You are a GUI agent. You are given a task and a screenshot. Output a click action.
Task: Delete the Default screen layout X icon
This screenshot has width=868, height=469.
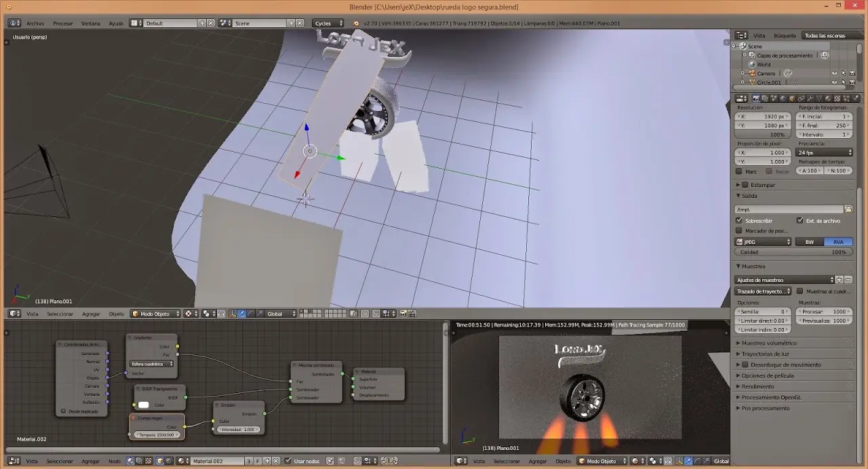tap(211, 23)
